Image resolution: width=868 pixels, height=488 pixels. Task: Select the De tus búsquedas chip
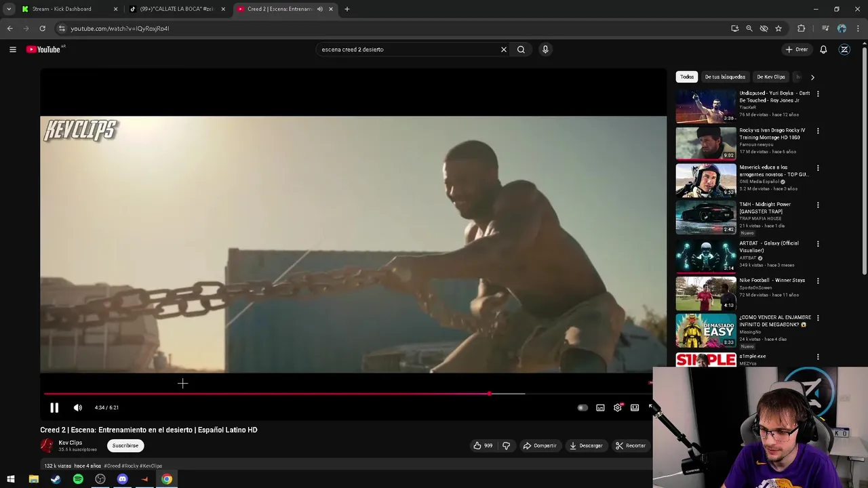[x=725, y=77]
